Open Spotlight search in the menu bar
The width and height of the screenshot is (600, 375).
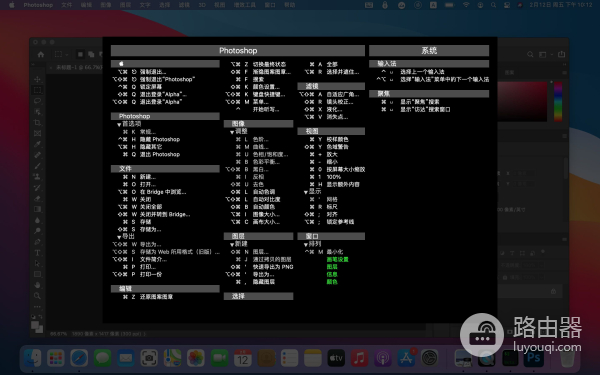(494, 5)
